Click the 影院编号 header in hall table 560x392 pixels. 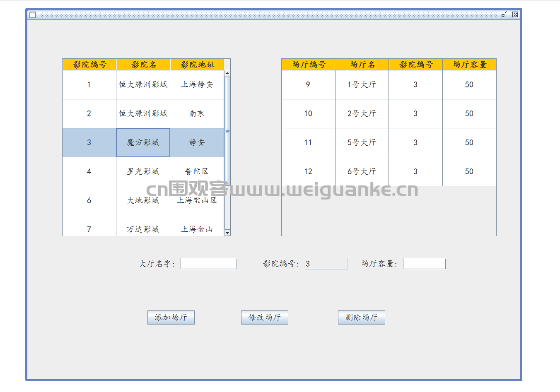point(416,65)
